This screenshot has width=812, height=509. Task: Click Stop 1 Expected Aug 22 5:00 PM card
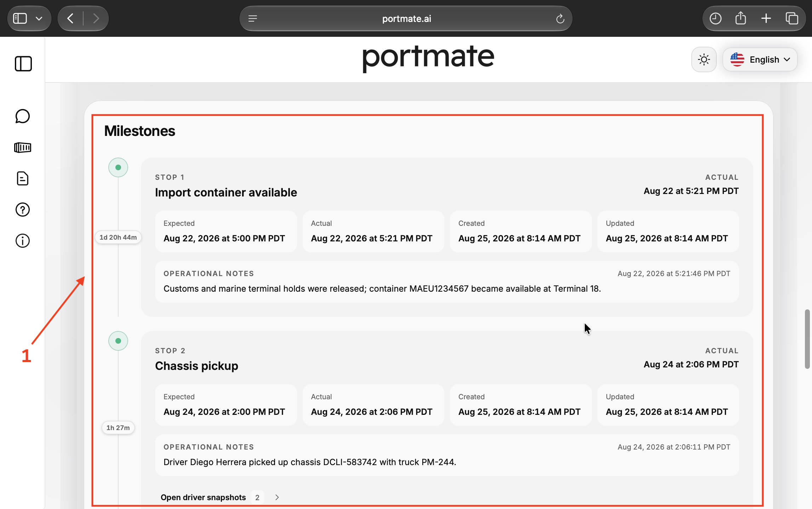coord(226,231)
